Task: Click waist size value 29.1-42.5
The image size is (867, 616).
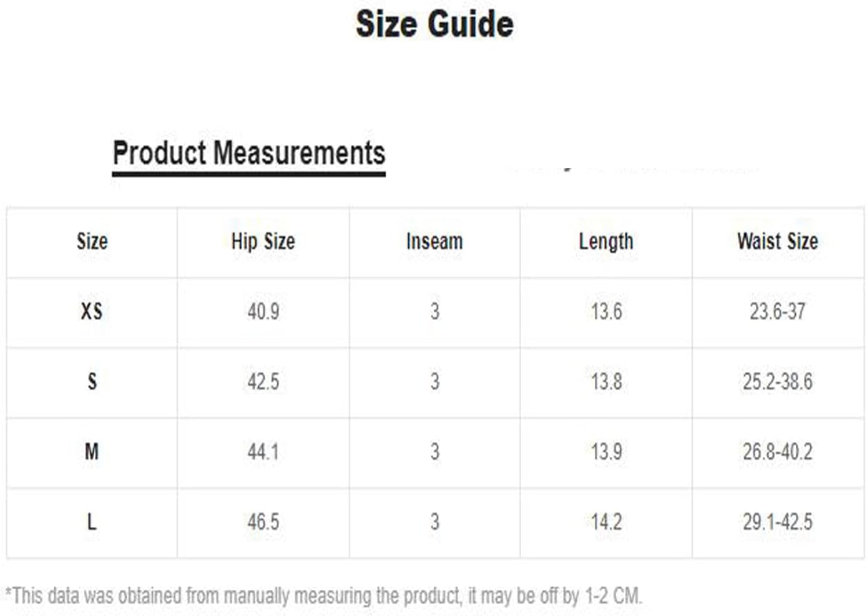Action: [778, 521]
